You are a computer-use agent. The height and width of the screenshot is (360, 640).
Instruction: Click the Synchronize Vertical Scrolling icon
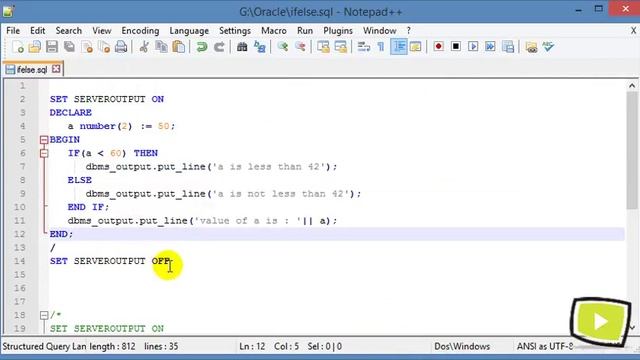323,47
